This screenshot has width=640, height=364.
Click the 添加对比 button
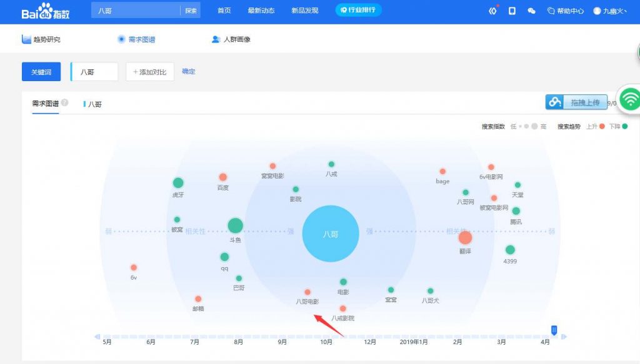point(149,72)
